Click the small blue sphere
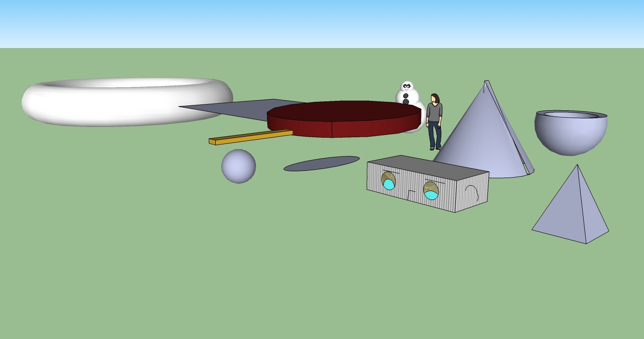Screen dimensions: 644x339 click(239, 166)
